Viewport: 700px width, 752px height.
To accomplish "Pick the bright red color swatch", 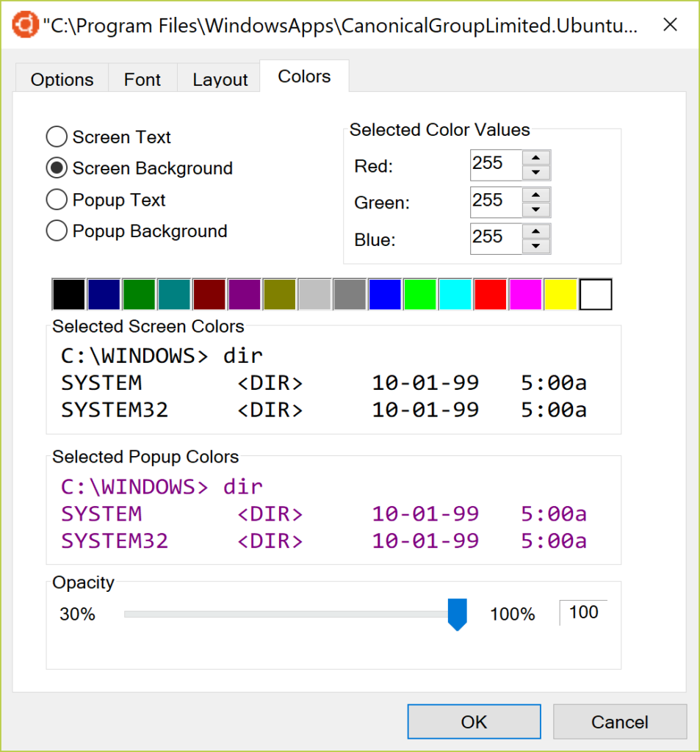I will click(490, 293).
